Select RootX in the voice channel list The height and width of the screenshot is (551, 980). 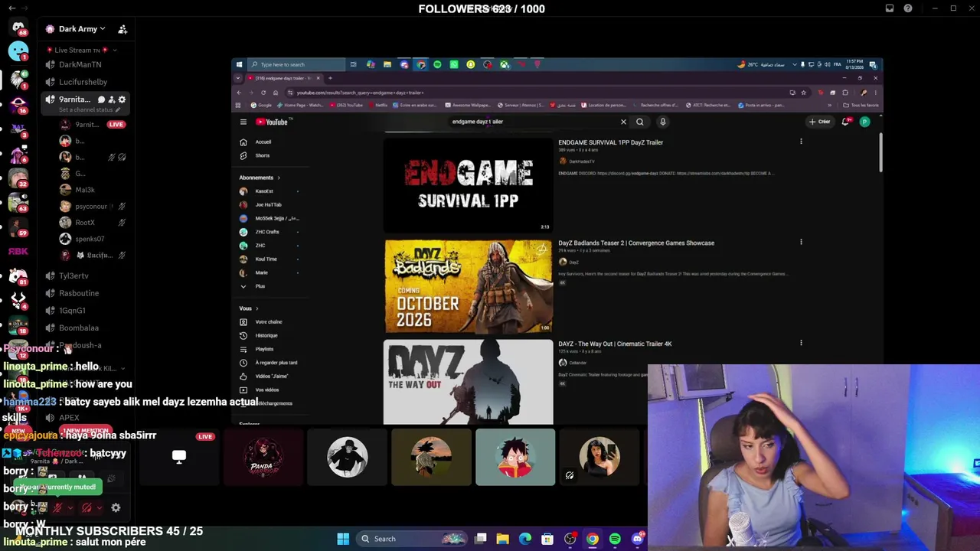click(x=85, y=223)
